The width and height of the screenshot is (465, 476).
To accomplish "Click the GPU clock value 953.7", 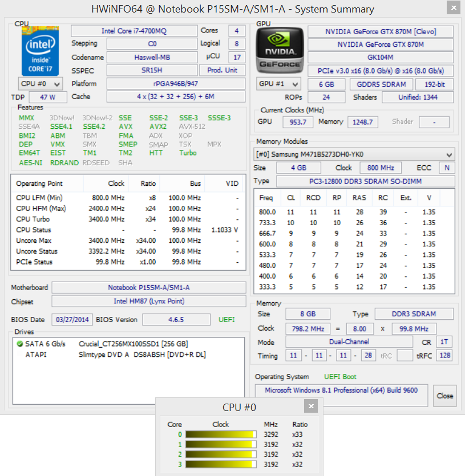I will click(298, 123).
